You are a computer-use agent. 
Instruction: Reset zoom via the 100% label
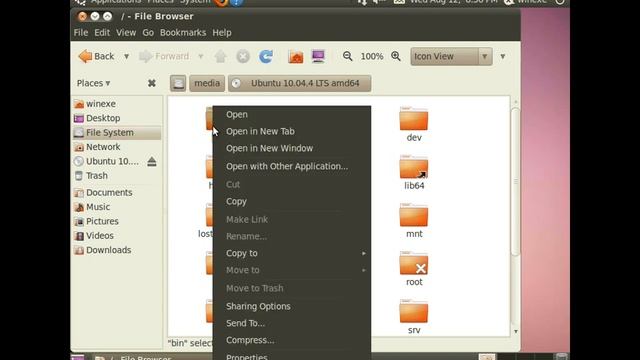(x=372, y=56)
